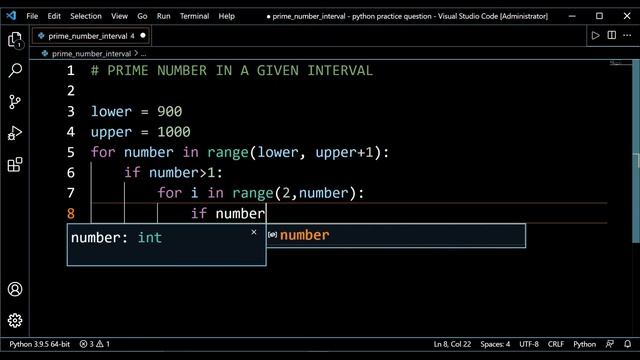Expand the breadcrumb ellipsis symbol
640x360 pixels.
143,53
